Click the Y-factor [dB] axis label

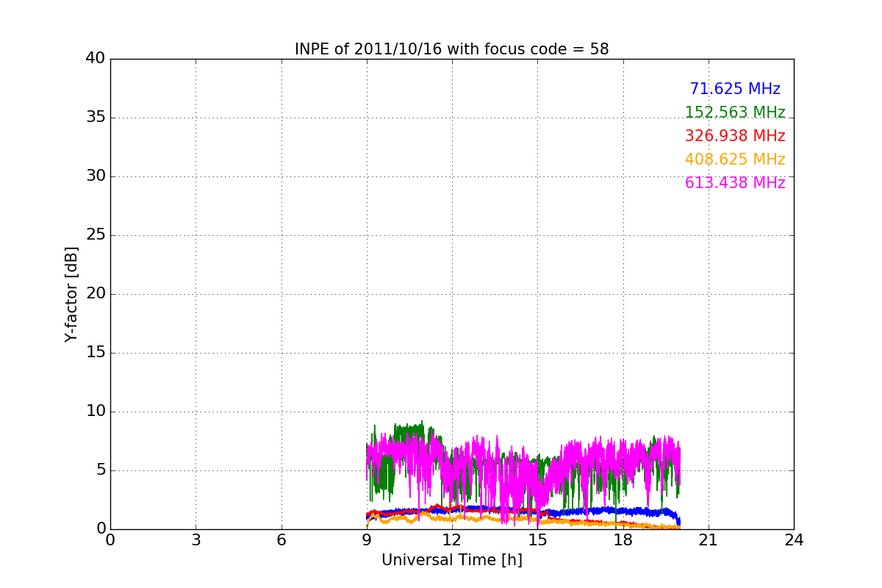[71, 294]
